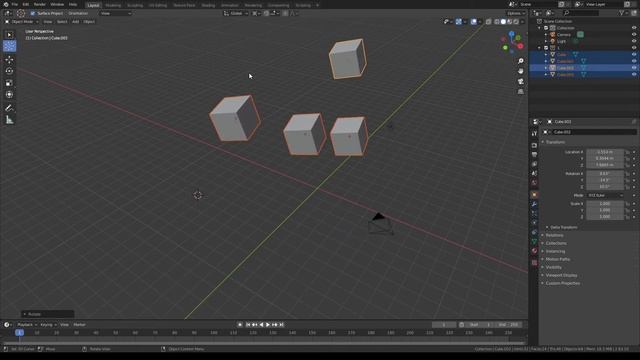Switch perspective/orthographic view icon
Screen dimensions: 640x360
pos(520,91)
